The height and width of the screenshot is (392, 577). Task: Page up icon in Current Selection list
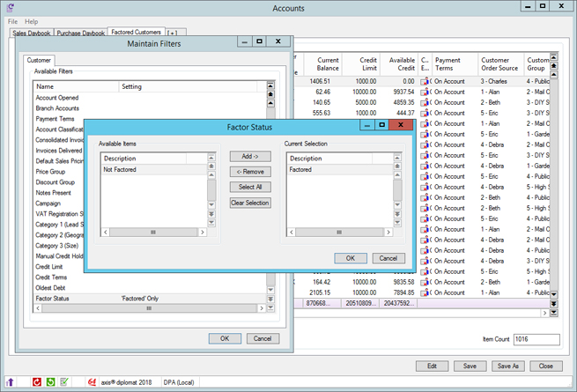(x=397, y=166)
